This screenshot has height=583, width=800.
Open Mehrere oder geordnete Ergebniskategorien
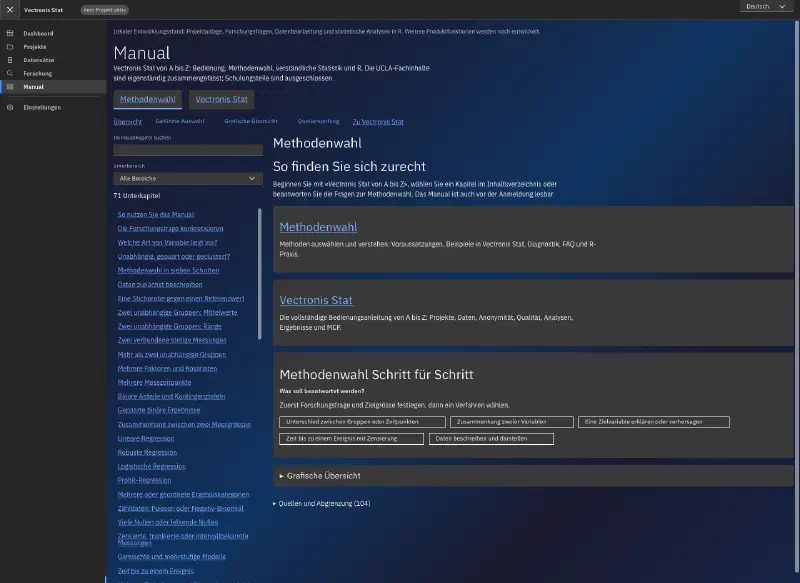[x=183, y=494]
